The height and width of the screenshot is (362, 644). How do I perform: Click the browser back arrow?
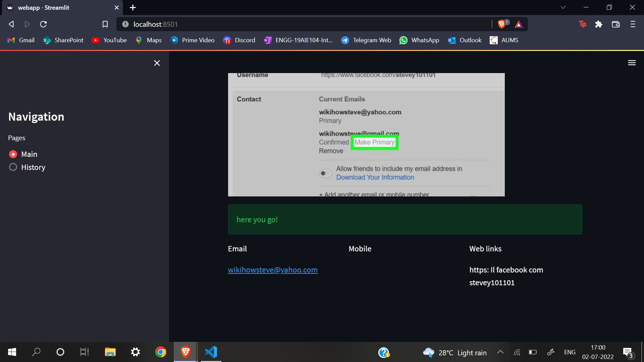[11, 24]
